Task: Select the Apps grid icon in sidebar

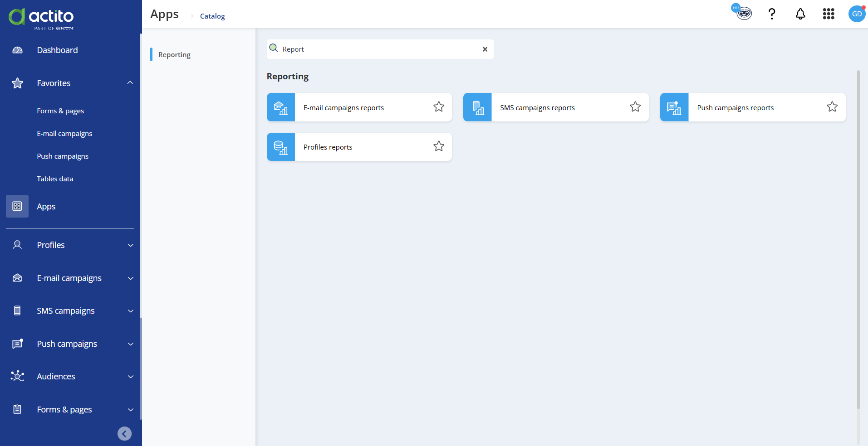Action: click(x=17, y=206)
